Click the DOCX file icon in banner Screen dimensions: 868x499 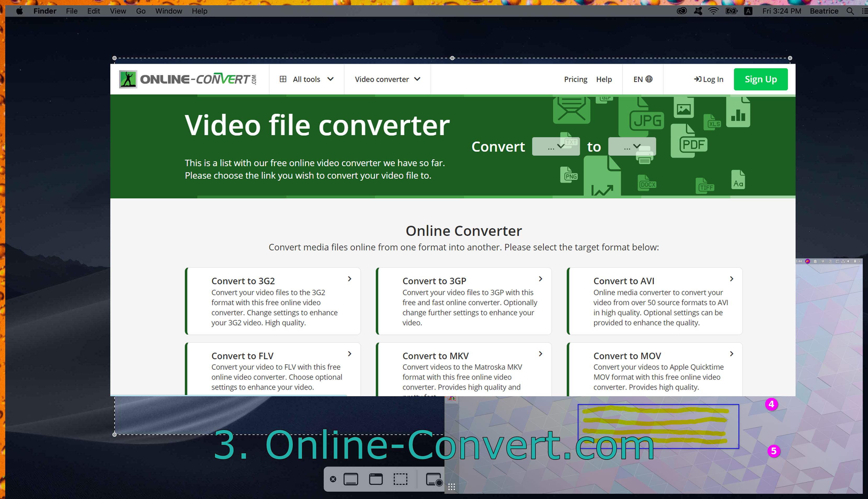pos(647,183)
